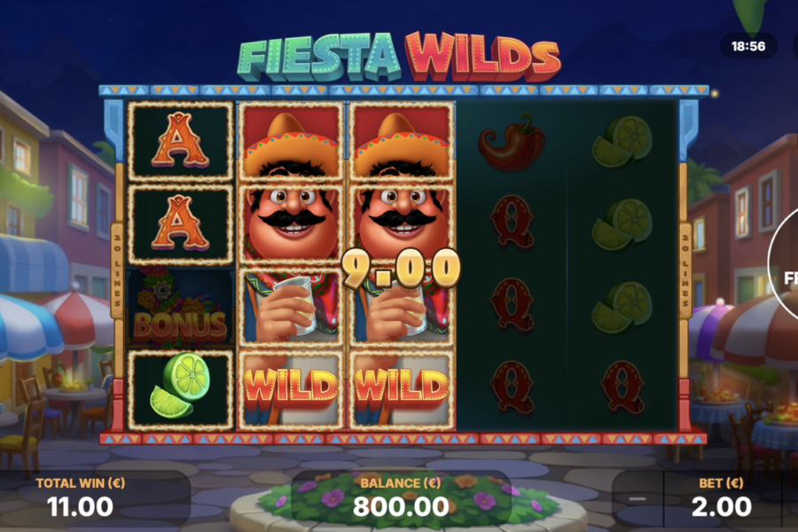Click the second A symbol on reel one

180,224
